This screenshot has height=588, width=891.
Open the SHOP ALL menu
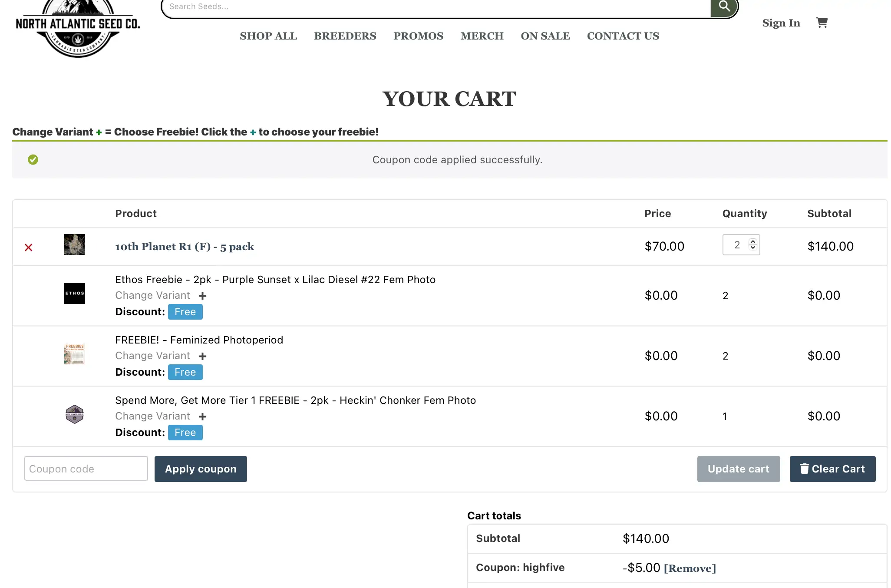[x=268, y=36]
